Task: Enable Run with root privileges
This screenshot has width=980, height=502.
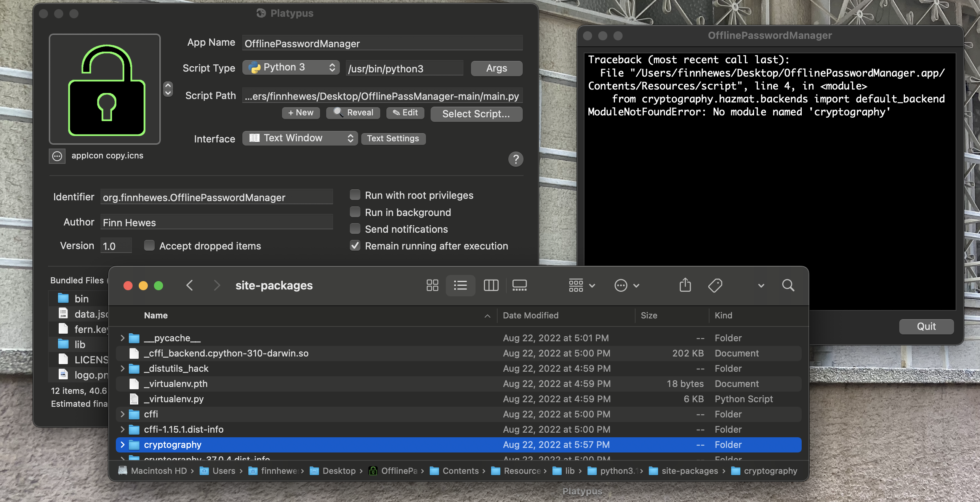Action: (x=355, y=195)
